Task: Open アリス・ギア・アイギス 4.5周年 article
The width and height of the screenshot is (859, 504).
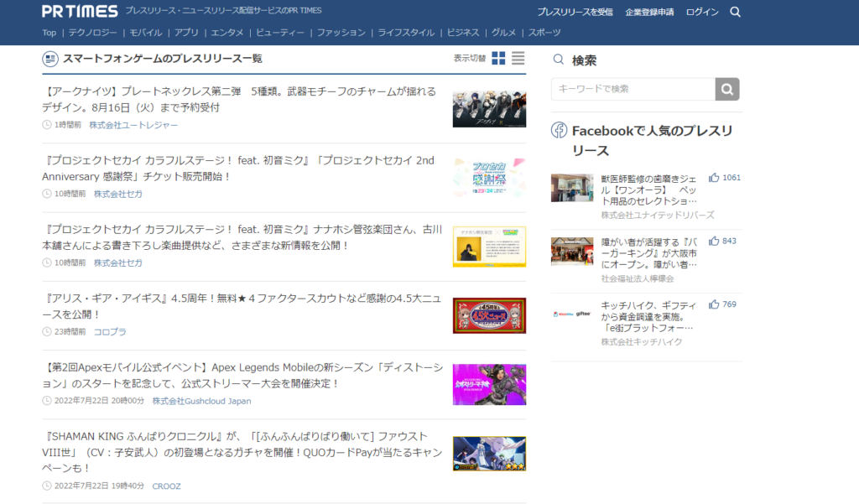Action: pyautogui.click(x=242, y=306)
